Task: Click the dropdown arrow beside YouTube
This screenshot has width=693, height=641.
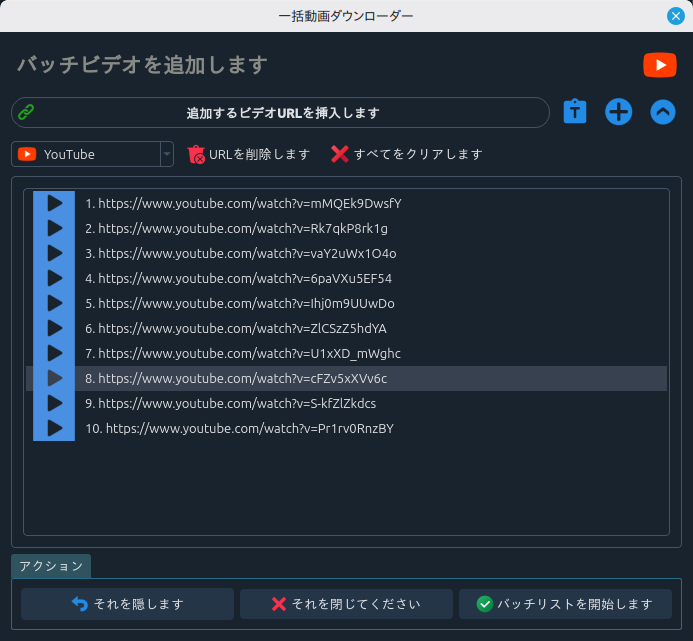Action: [166, 154]
